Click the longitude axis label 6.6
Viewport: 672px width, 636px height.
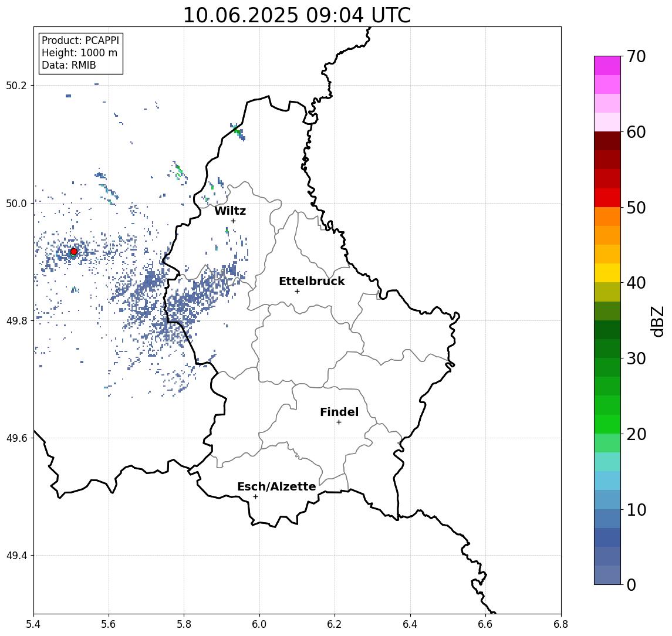coord(485,624)
